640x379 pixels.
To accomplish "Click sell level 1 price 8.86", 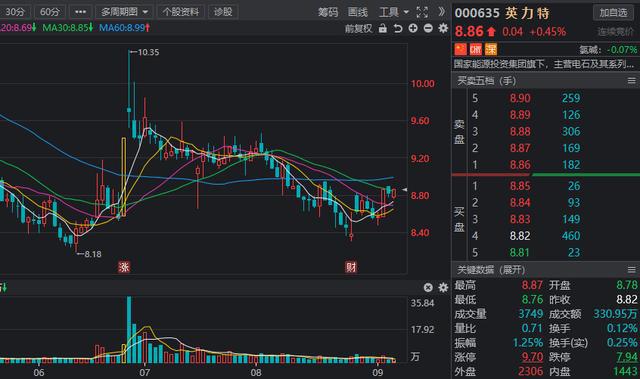I will 520,164.
